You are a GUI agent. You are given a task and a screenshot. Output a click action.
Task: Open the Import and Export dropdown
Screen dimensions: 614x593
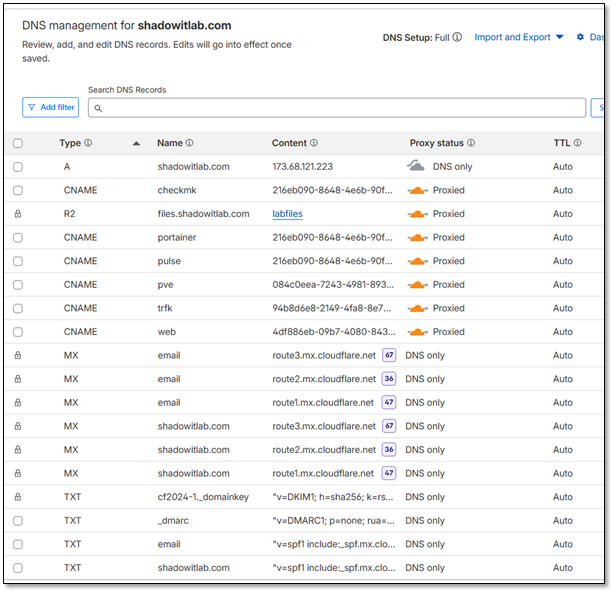518,37
